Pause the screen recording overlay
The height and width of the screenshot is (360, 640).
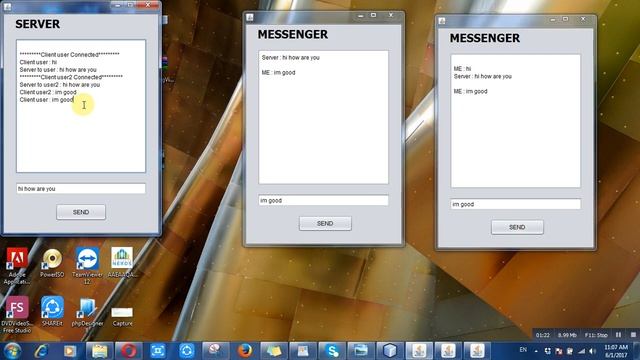618,335
